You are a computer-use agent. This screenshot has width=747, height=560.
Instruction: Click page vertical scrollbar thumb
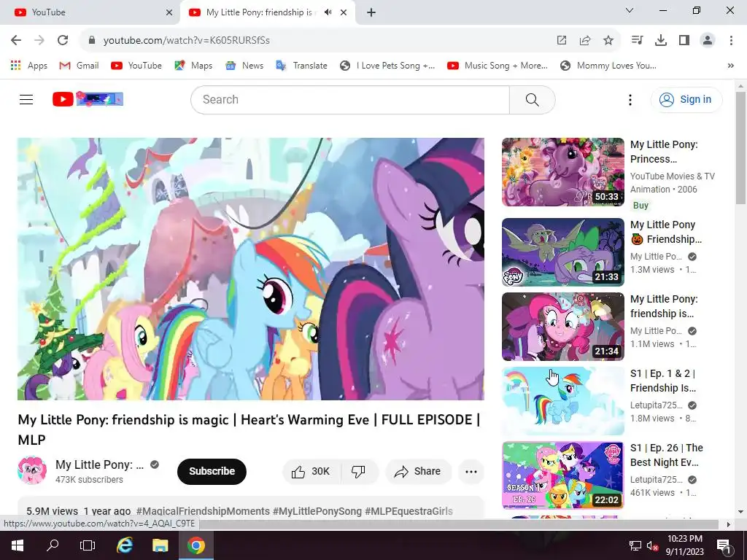pos(740,149)
